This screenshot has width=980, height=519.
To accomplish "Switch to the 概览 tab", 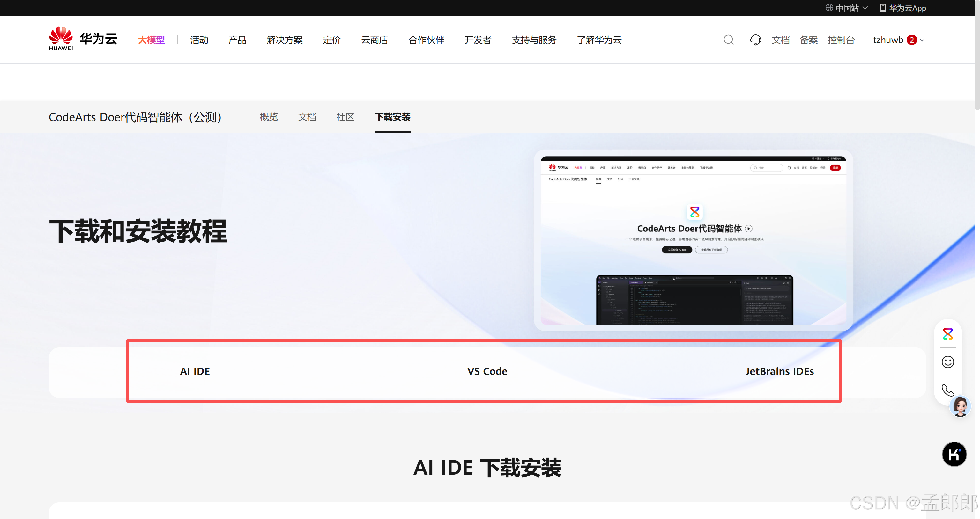I will pos(269,117).
